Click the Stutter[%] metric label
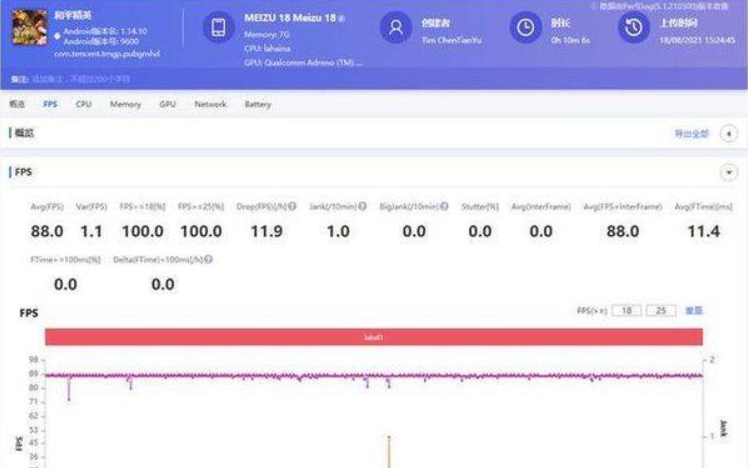 pyautogui.click(x=480, y=206)
